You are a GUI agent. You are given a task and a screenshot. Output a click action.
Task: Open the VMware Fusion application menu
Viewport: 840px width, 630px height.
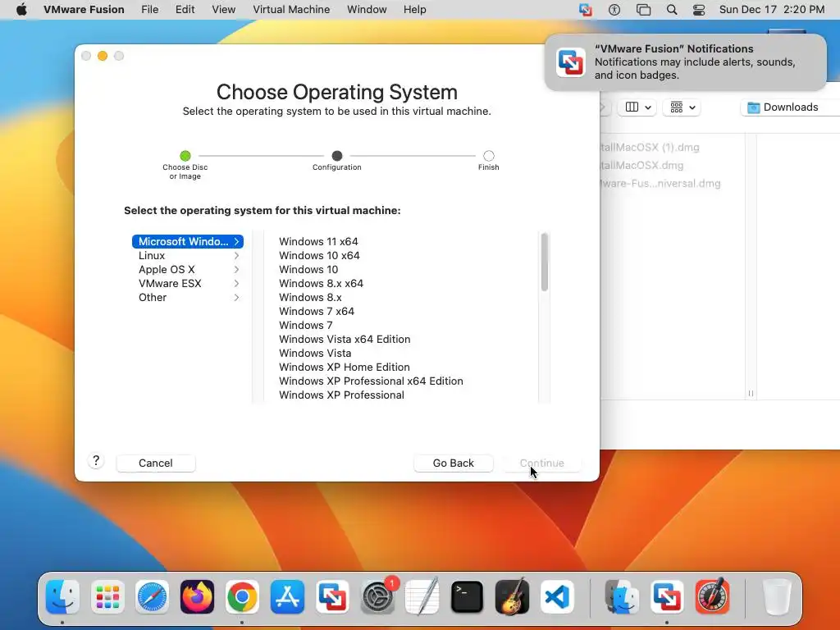(x=84, y=10)
